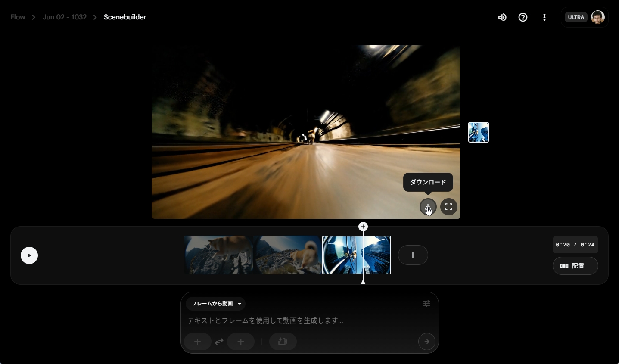Add a new scene with the timeline plus button
Image resolution: width=619 pixels, height=364 pixels.
pyautogui.click(x=412, y=255)
